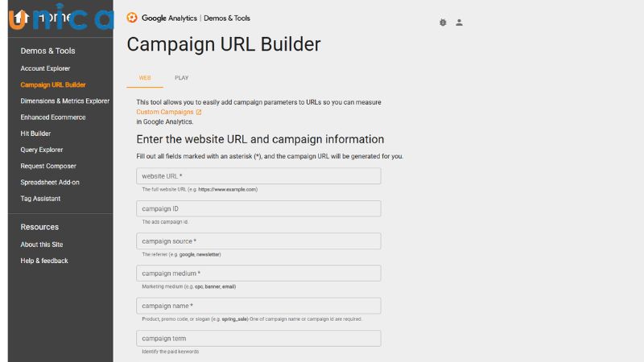This screenshot has height=362, width=644.
Task: Open Custom Campaigns link
Action: [165, 112]
